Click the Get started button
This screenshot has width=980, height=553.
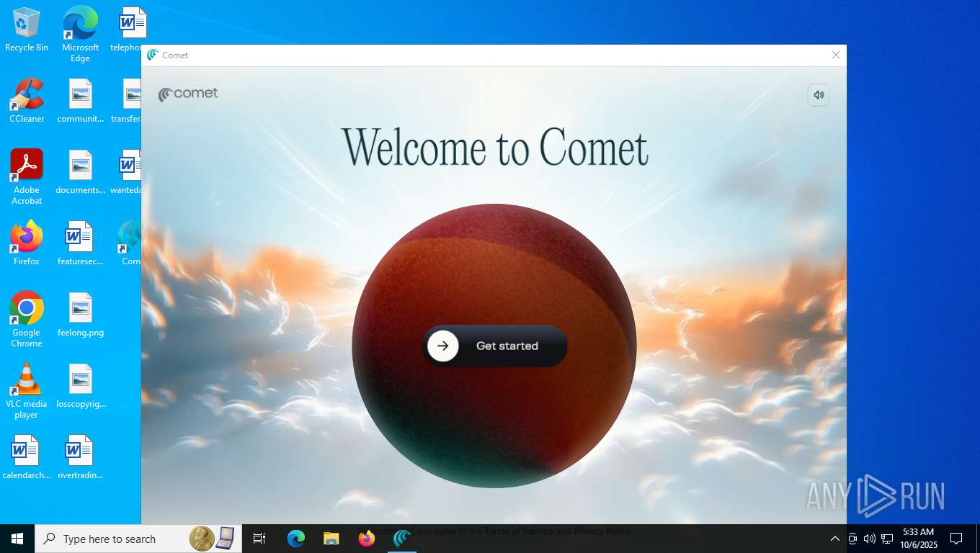pyautogui.click(x=494, y=346)
